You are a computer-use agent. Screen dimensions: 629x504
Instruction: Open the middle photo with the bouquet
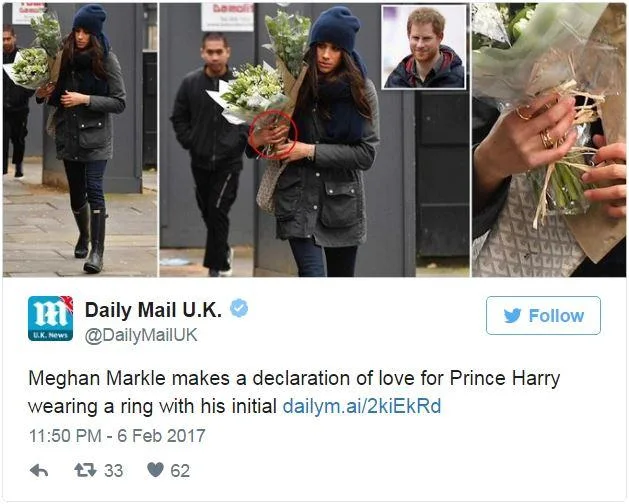(x=314, y=140)
